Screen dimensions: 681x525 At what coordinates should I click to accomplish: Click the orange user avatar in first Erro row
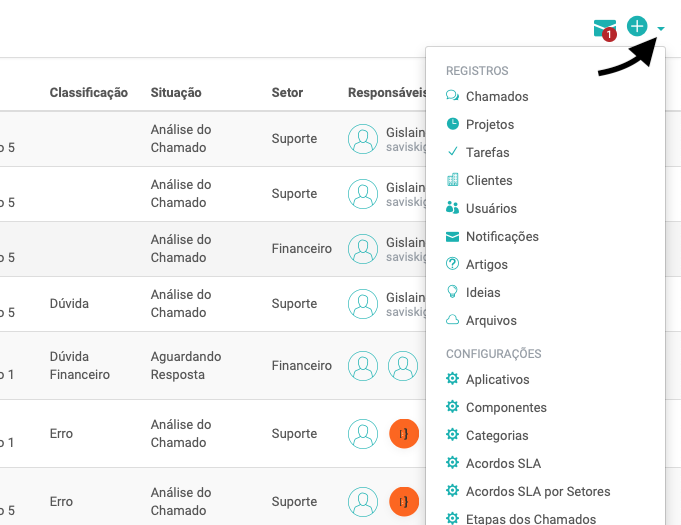[404, 434]
